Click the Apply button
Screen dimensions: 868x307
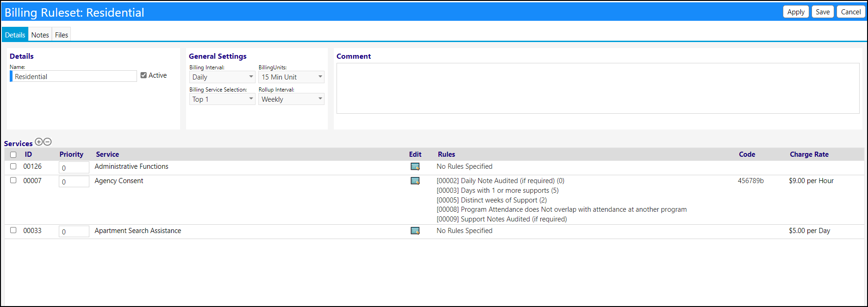(796, 12)
